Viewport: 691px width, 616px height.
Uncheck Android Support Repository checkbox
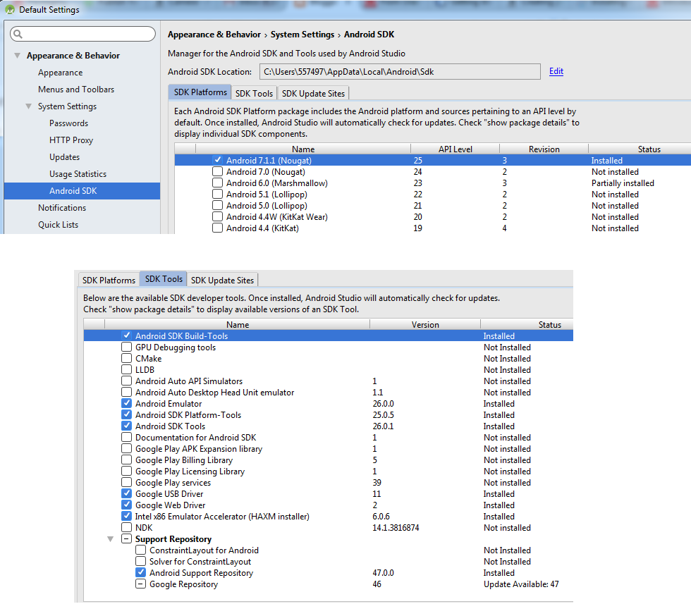tap(140, 572)
